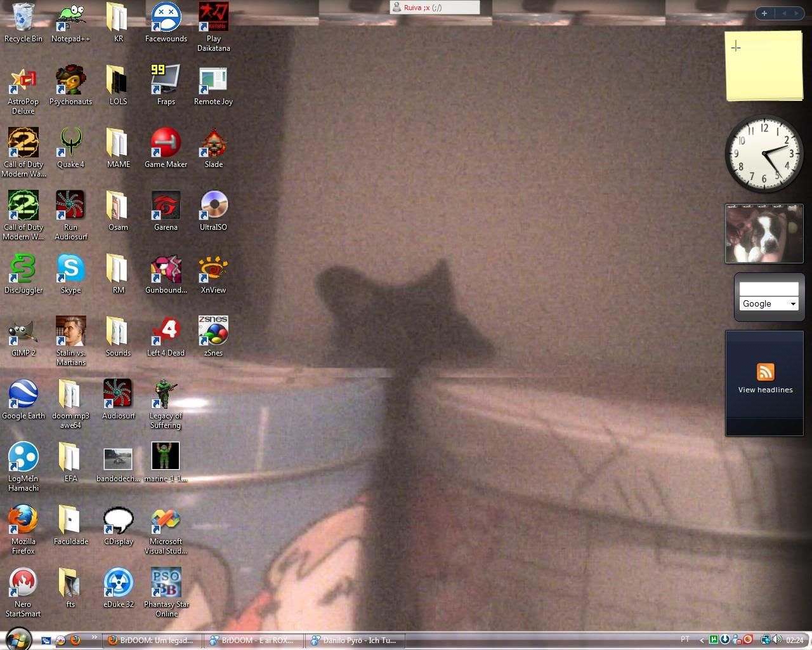This screenshot has width=812, height=650.
Task: Select the Nero StartSmart icon
Action: pos(23,592)
